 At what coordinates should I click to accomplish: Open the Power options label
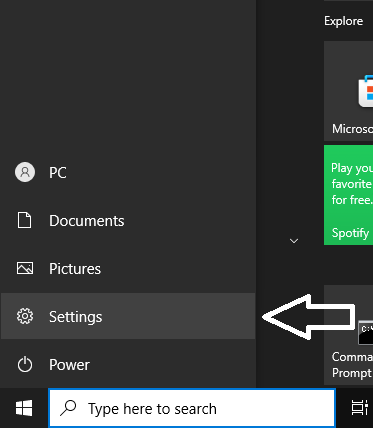point(69,365)
